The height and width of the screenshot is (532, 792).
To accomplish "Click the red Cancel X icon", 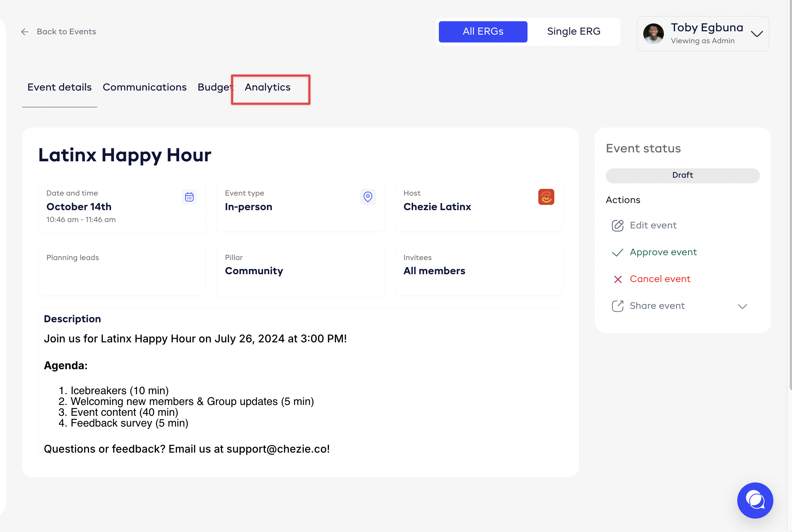I will pos(618,279).
